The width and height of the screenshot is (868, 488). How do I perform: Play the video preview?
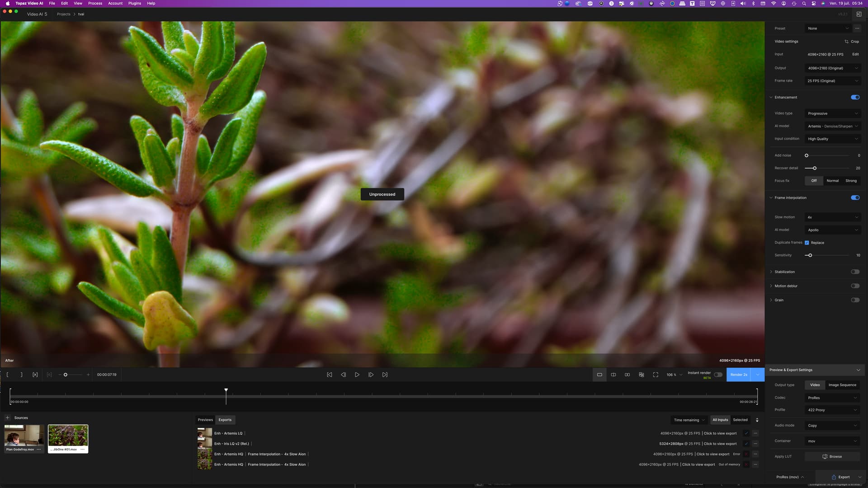[357, 375]
